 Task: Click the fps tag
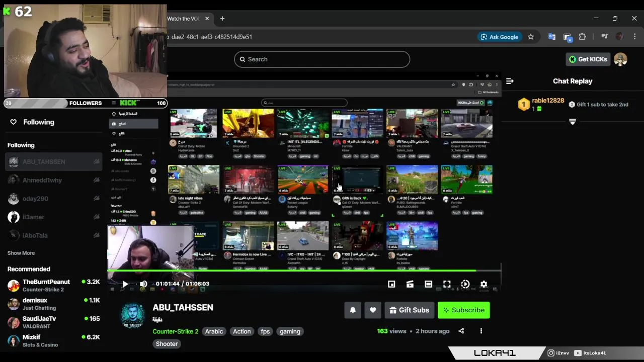pyautogui.click(x=265, y=331)
